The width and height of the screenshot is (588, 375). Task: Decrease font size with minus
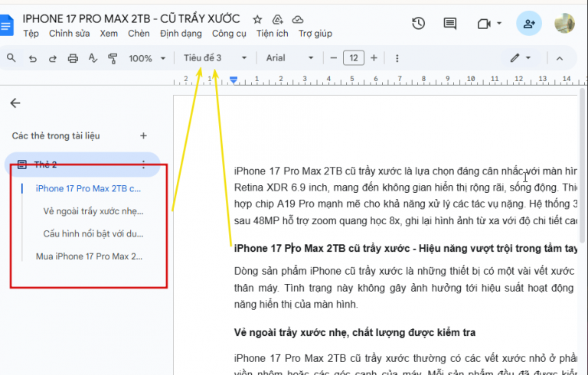click(333, 58)
